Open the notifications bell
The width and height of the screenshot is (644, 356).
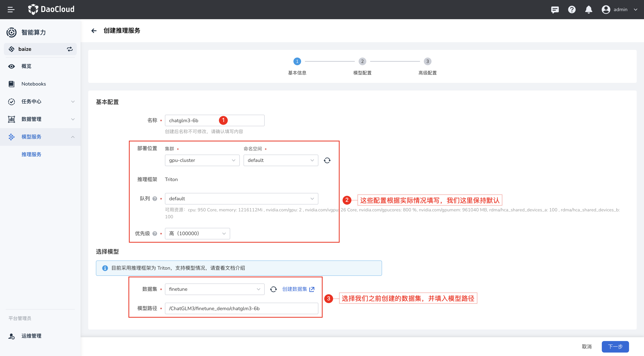tap(589, 10)
